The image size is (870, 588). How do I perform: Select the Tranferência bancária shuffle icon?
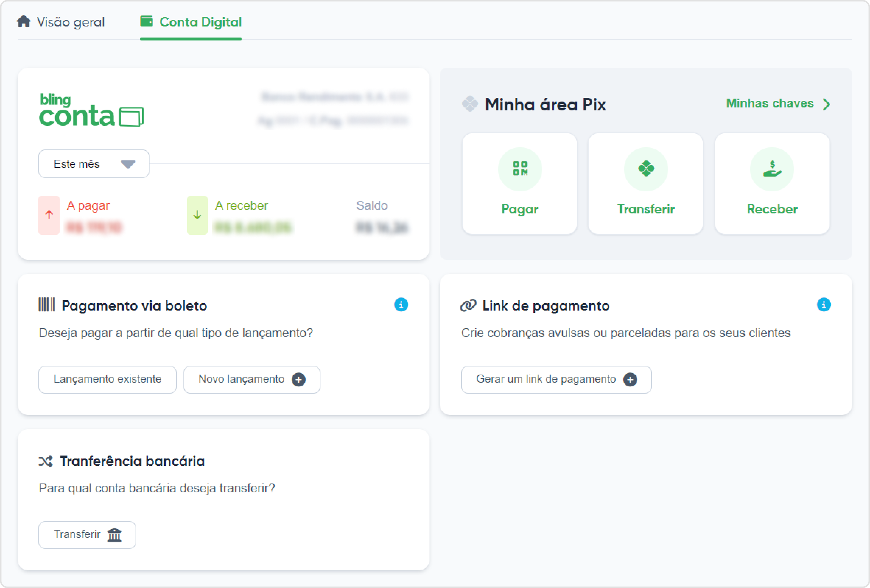pyautogui.click(x=46, y=461)
